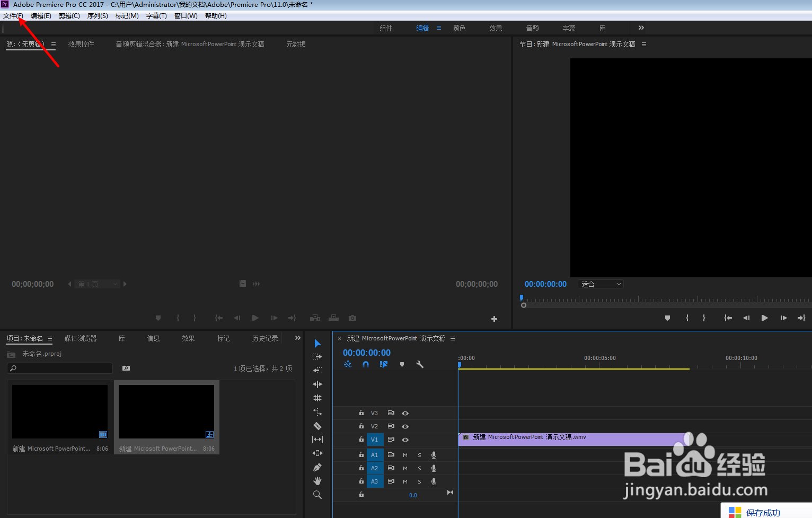Switch to the 颜色 workspace tab

pyautogui.click(x=459, y=28)
